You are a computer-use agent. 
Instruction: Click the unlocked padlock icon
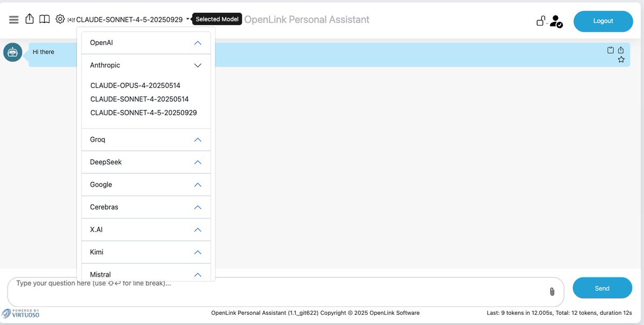point(541,20)
